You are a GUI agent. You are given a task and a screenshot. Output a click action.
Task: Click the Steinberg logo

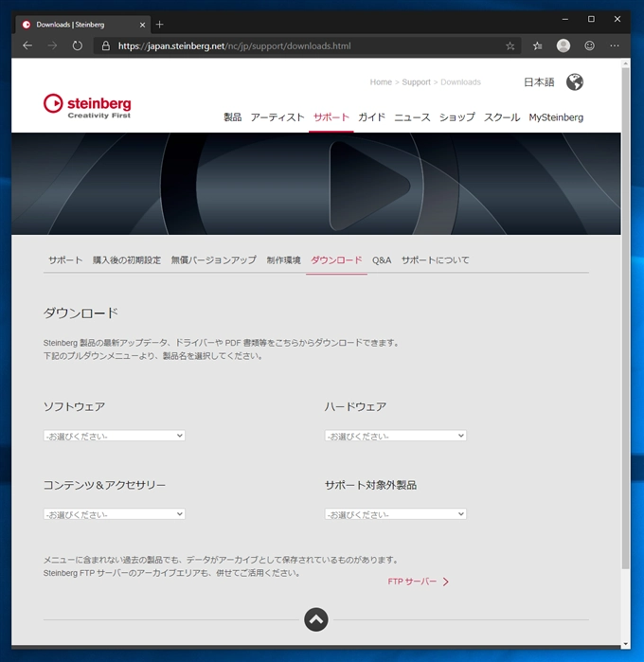pos(87,105)
